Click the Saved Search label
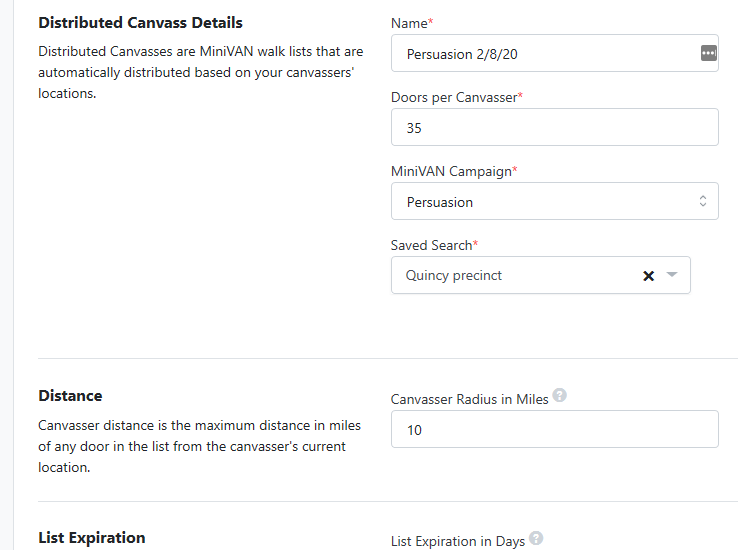This screenshot has height=550, width=738. [434, 245]
